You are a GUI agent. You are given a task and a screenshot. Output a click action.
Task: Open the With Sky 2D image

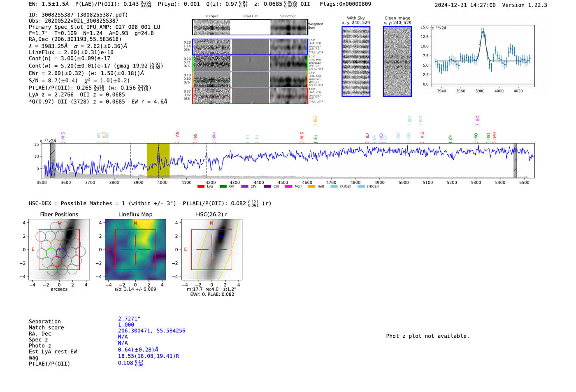(x=356, y=61)
